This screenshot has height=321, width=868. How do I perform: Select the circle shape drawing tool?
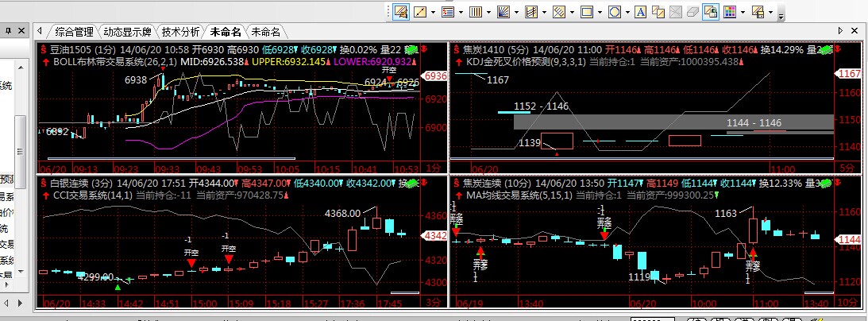point(614,12)
